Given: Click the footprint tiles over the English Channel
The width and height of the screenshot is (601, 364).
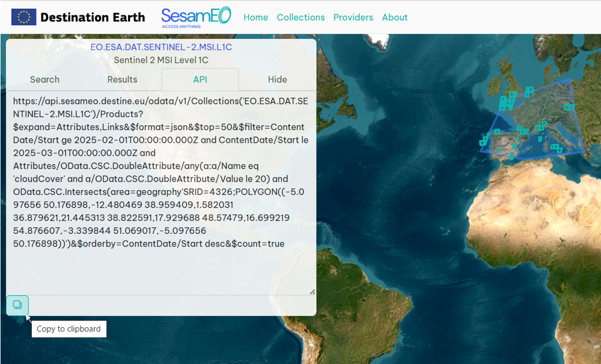Looking at the screenshot, I should point(507,102).
